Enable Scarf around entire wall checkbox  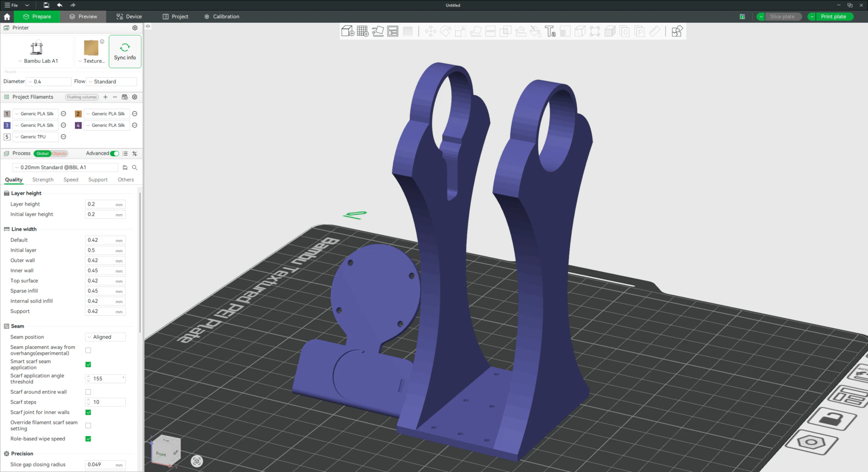coord(88,392)
